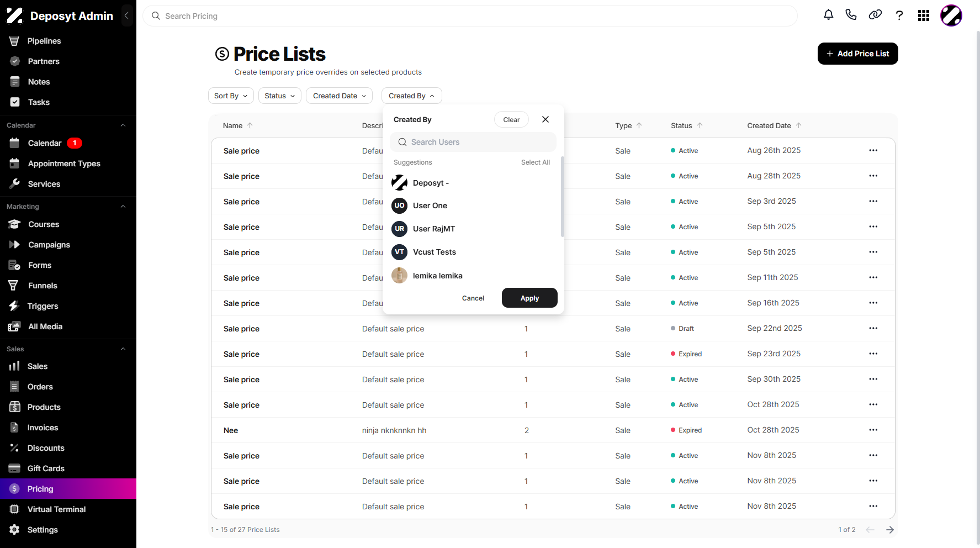980x548 pixels.
Task: Clear the Created By selection
Action: point(511,119)
